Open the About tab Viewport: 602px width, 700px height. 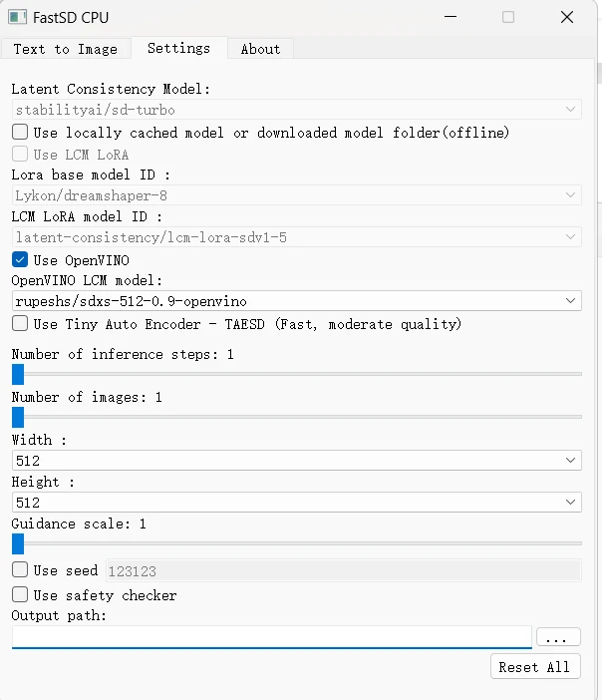pos(260,49)
